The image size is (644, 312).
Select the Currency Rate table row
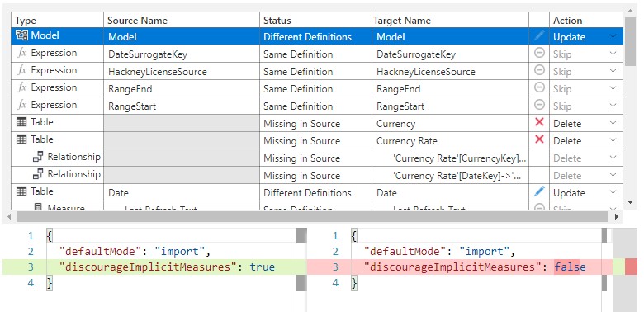coord(317,140)
